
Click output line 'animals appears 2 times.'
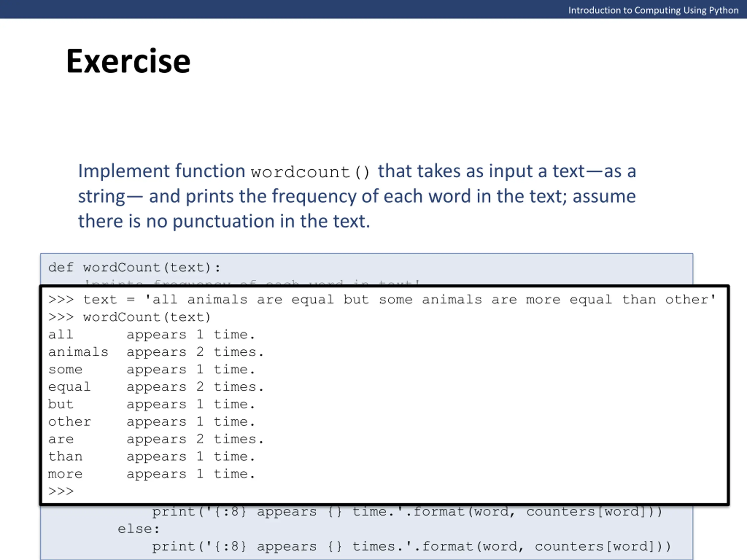156,352
